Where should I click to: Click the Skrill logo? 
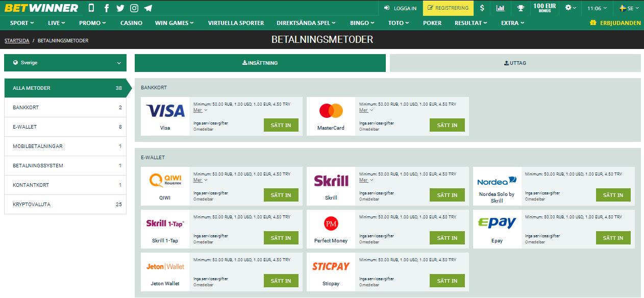(x=331, y=181)
